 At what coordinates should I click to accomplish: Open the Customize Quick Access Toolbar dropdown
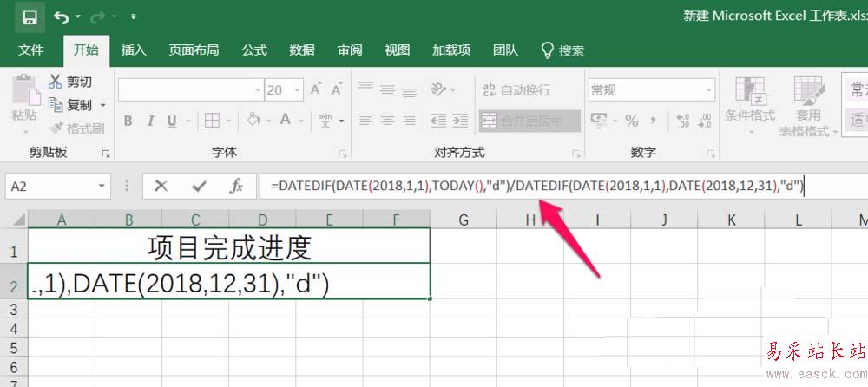(134, 17)
